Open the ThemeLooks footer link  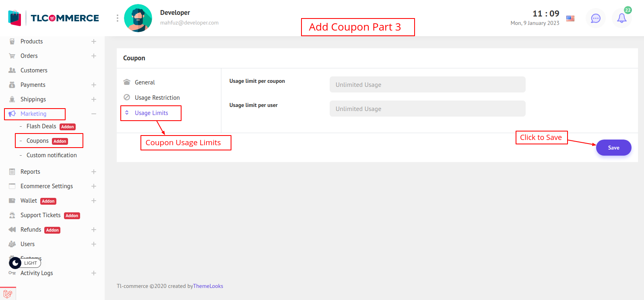[208, 286]
